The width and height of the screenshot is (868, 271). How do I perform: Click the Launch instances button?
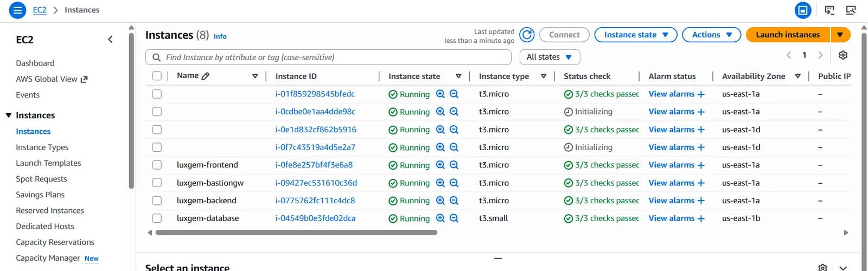click(788, 35)
